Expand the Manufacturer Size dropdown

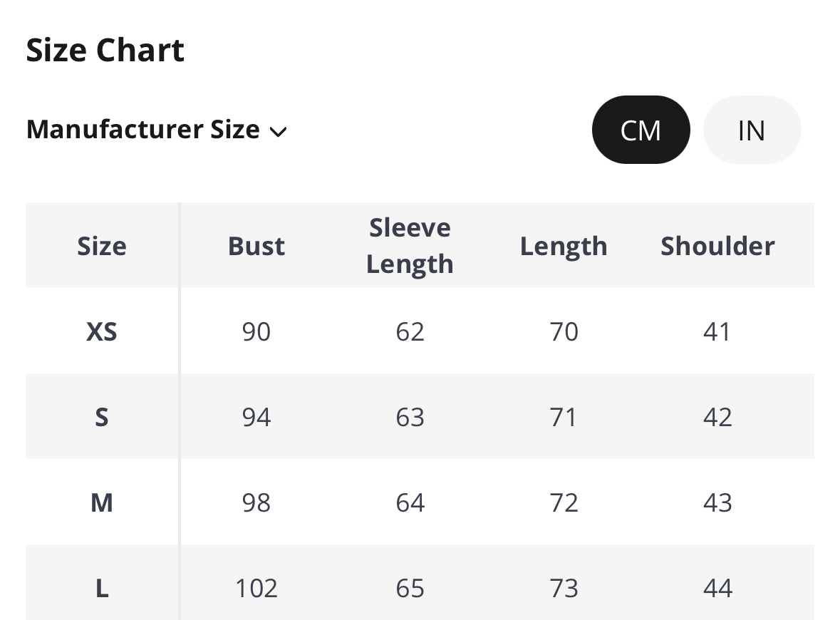pos(155,130)
